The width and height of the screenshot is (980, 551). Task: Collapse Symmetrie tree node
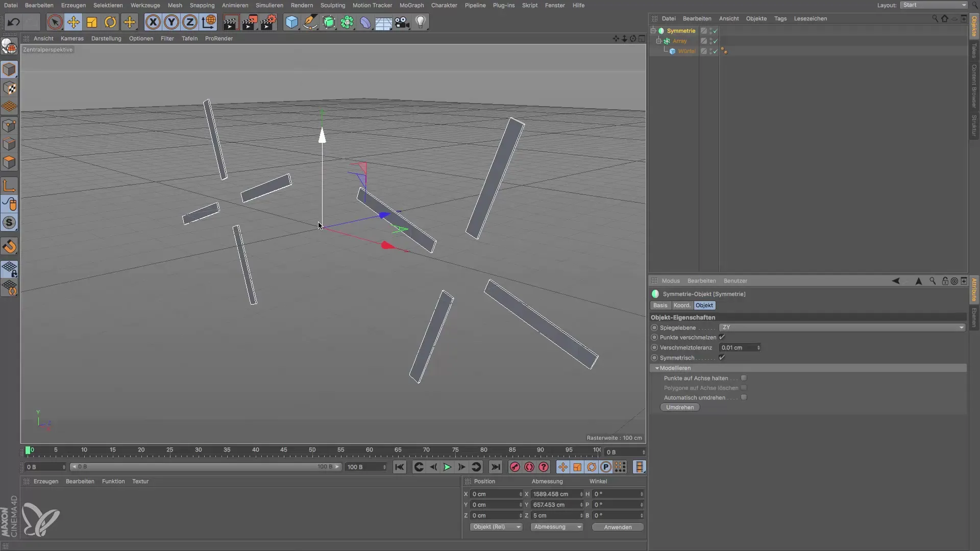coord(653,31)
